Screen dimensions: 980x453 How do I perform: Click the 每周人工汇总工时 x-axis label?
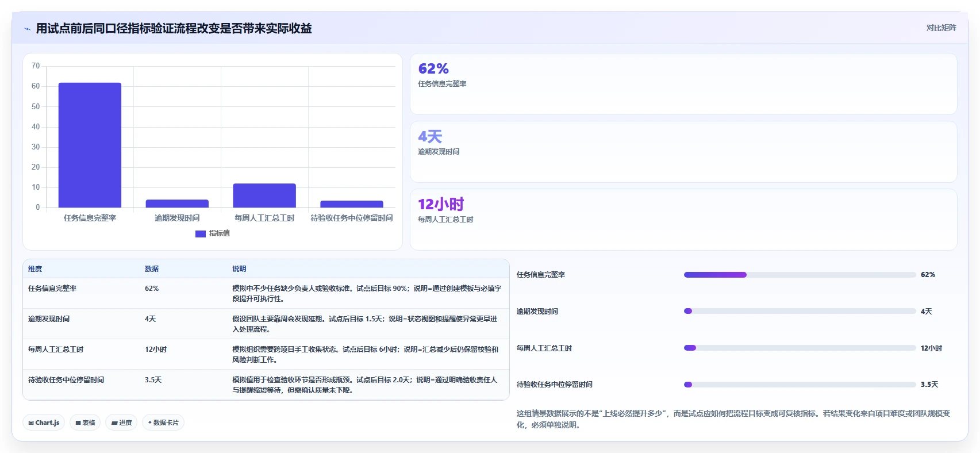coord(264,218)
